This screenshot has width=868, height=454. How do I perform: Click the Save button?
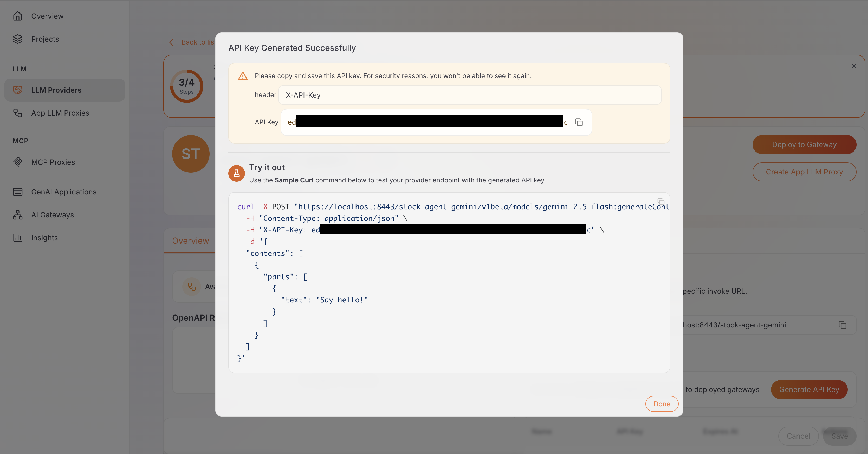pos(839,436)
